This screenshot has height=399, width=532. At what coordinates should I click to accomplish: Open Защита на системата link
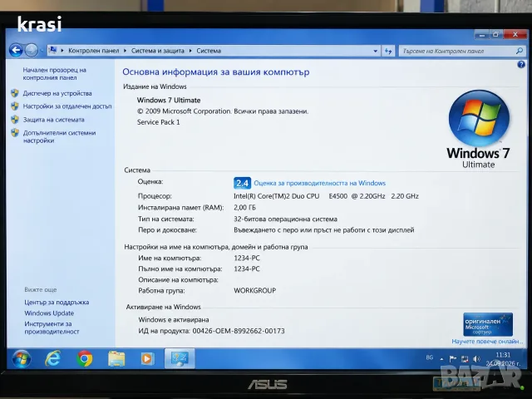click(x=53, y=120)
